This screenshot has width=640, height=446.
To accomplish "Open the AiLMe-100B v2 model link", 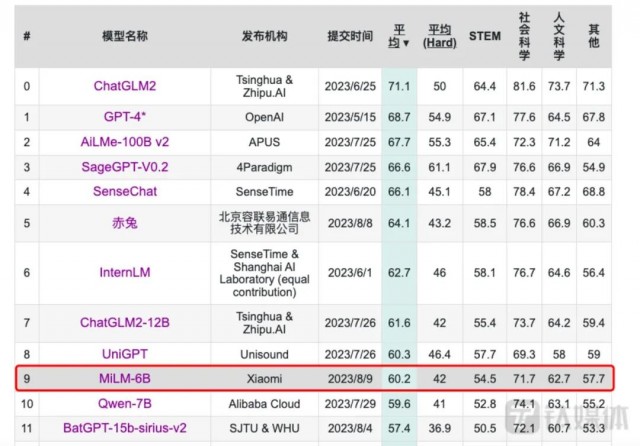I will [124, 142].
